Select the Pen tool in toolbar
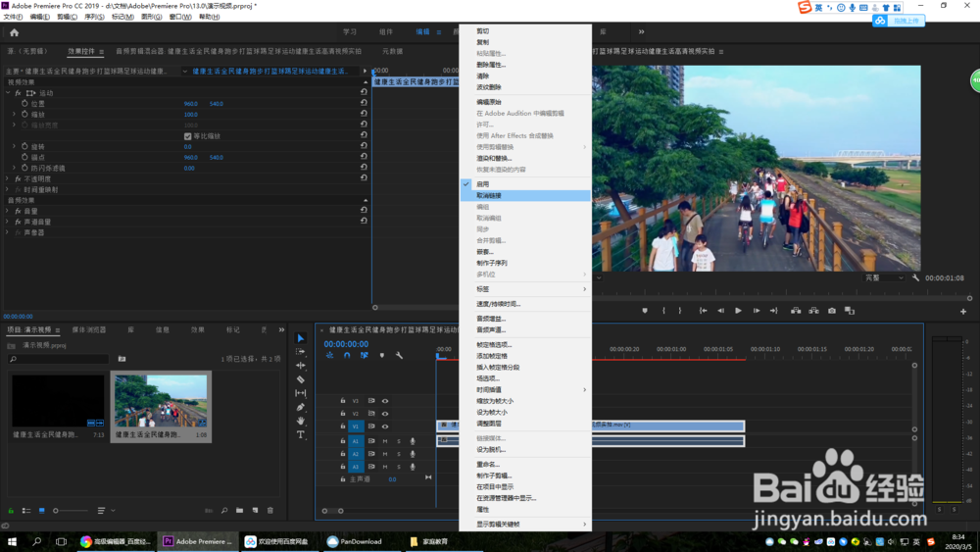Viewport: 980px width, 552px height. click(x=301, y=407)
